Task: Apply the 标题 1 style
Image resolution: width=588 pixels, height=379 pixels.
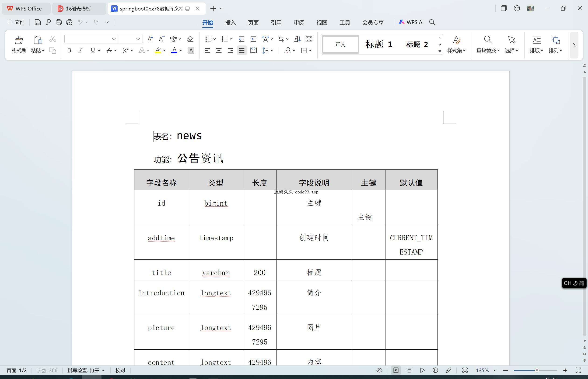Action: coord(379,45)
